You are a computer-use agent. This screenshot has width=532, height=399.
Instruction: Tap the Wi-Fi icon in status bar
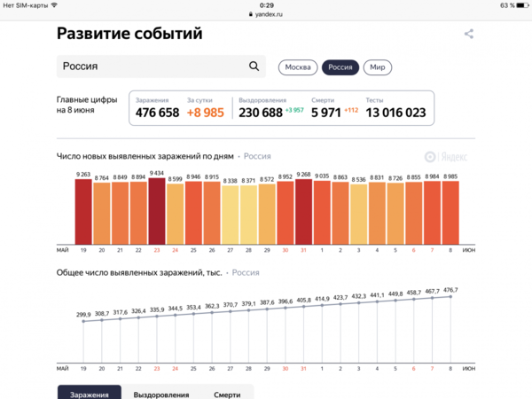point(54,5)
